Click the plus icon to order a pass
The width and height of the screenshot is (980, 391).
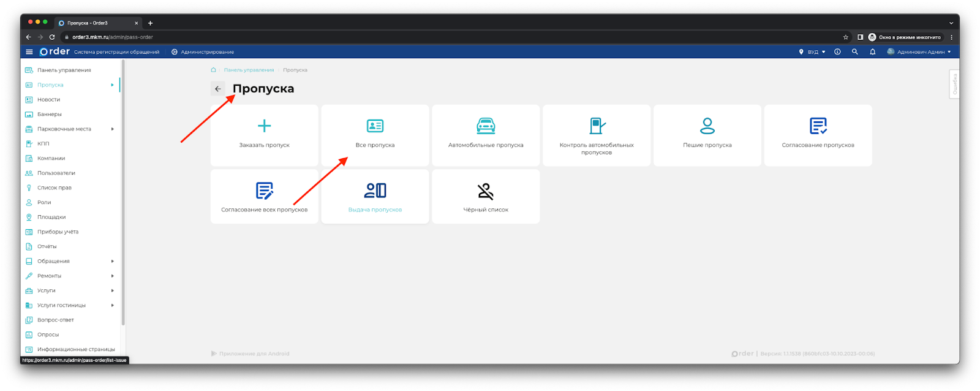pos(264,126)
